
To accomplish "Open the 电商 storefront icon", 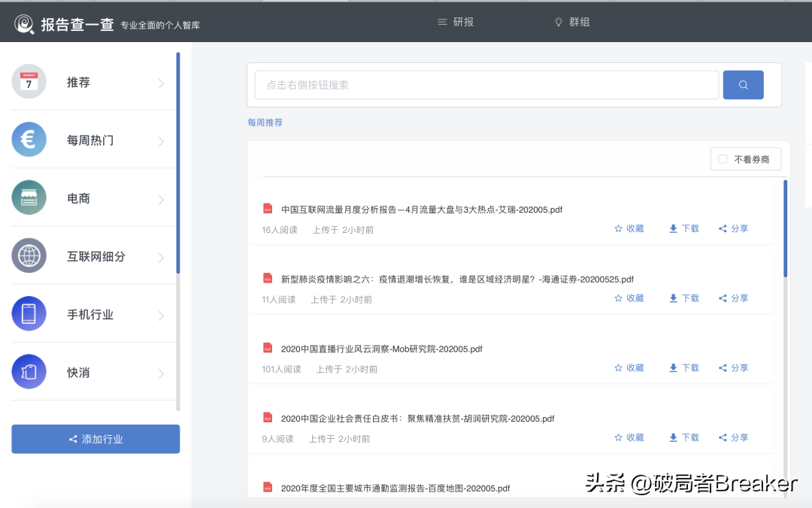I will coord(29,198).
